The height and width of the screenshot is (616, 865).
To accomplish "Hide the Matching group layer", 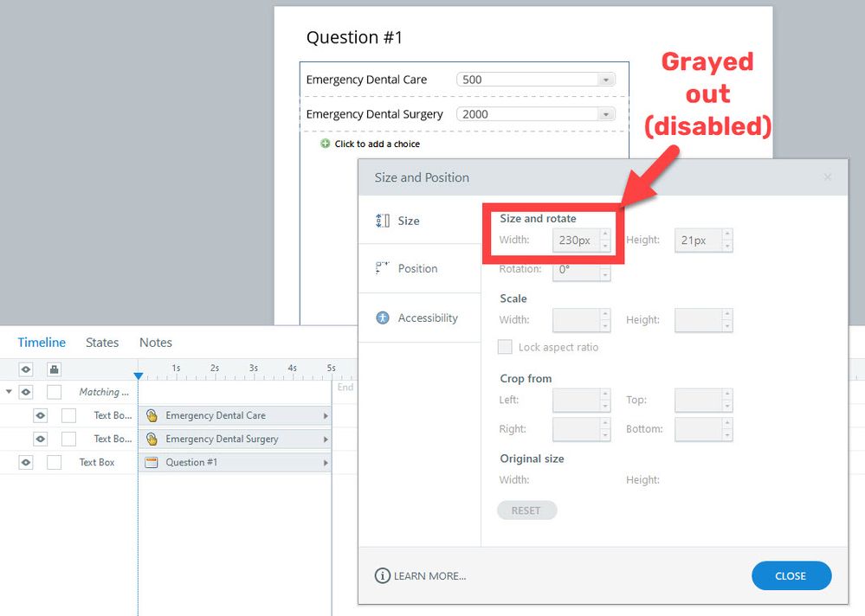I will pos(25,392).
